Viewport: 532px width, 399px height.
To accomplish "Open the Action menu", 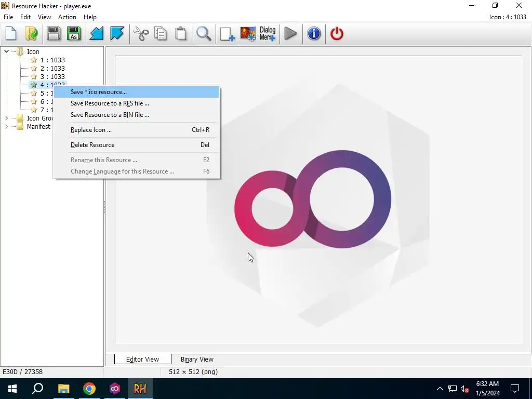I will [67, 17].
